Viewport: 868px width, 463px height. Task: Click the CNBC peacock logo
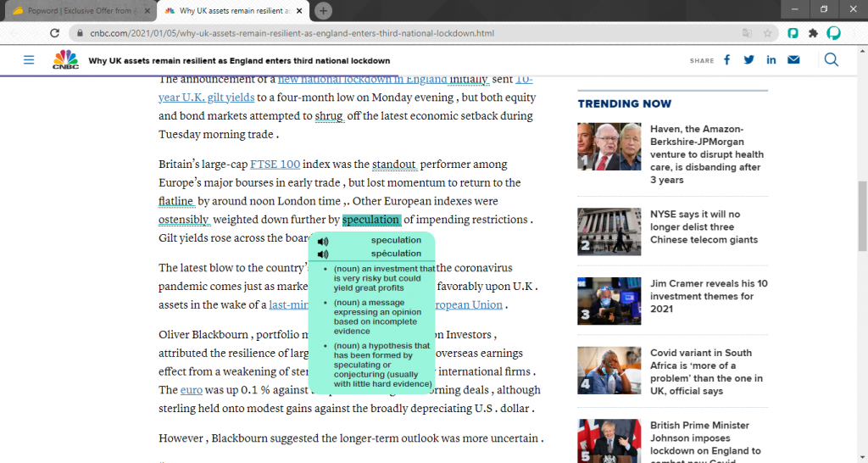(65, 59)
